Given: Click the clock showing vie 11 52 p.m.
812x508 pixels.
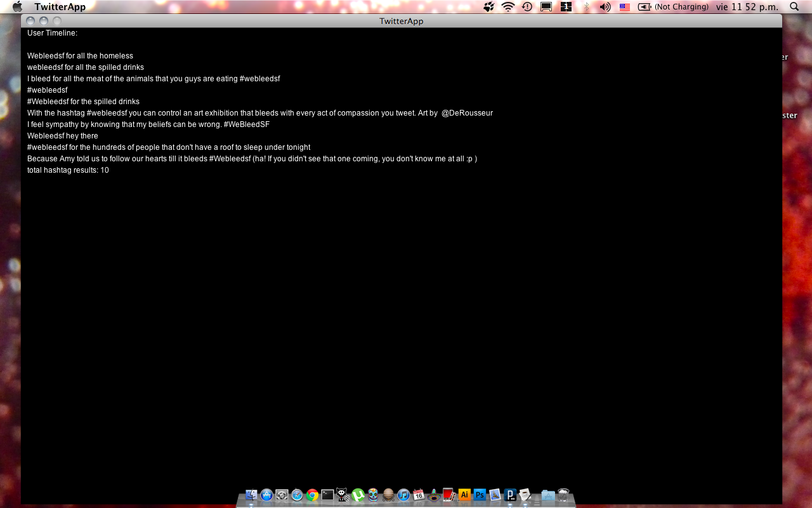Looking at the screenshot, I should coord(747,7).
